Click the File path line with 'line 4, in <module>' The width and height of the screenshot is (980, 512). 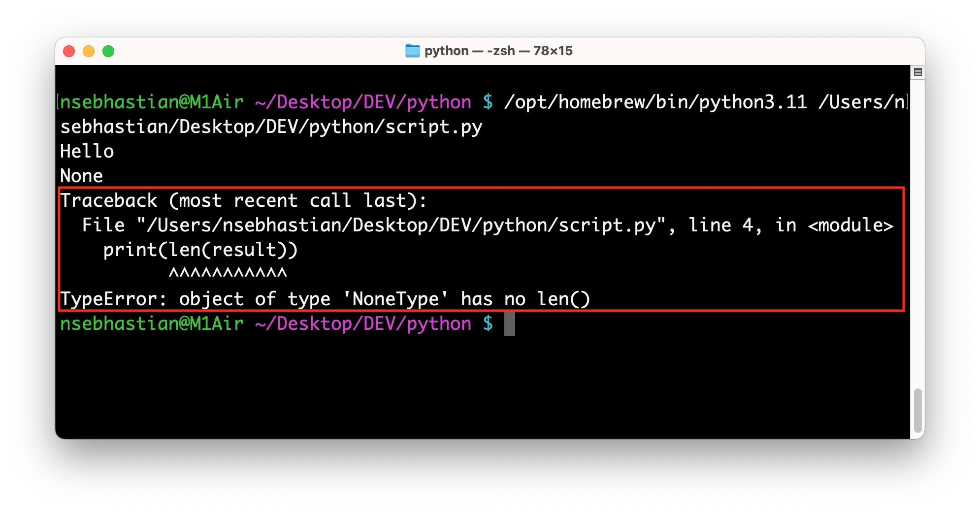(488, 225)
